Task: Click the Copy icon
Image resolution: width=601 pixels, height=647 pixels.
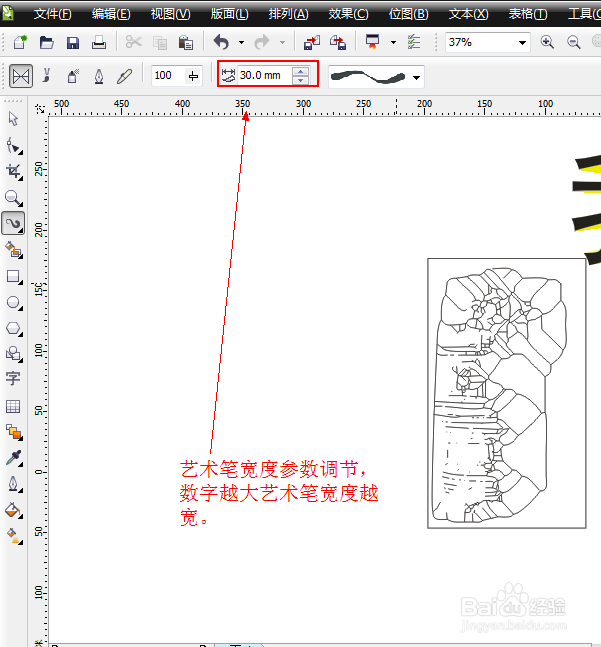Action: [160, 43]
